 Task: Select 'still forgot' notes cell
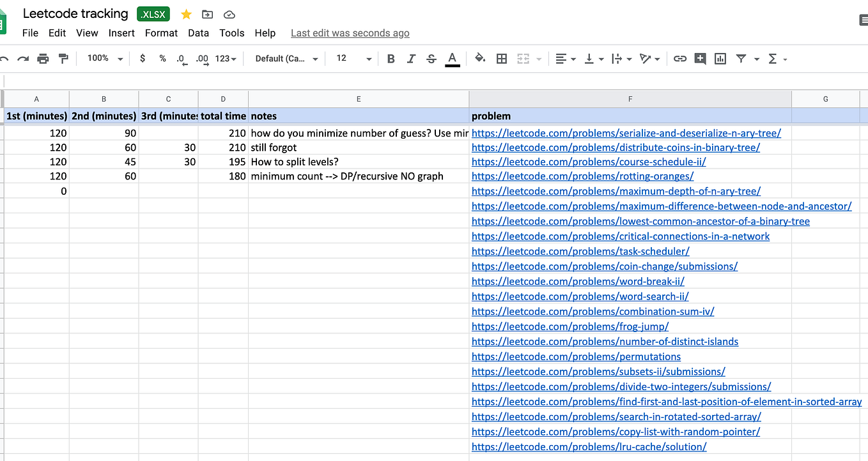pos(359,147)
